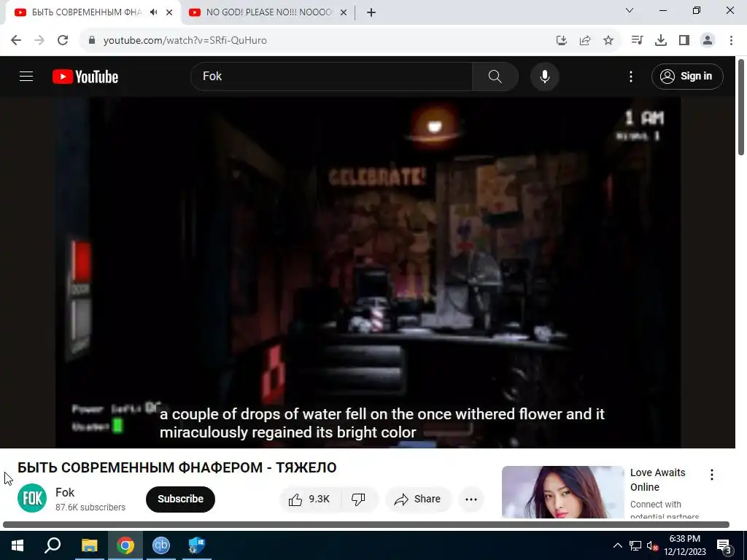Close the NO GOD! PLEASE NO tab

pyautogui.click(x=344, y=12)
